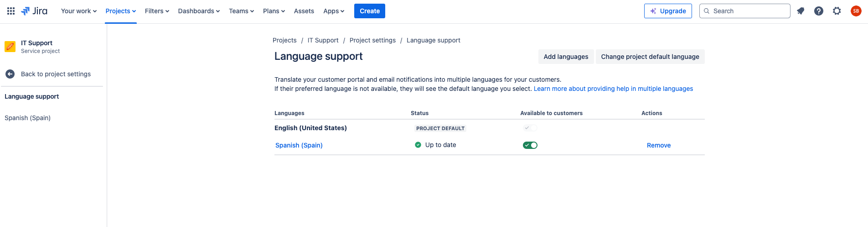
Task: Click Change project default language button
Action: coord(650,57)
